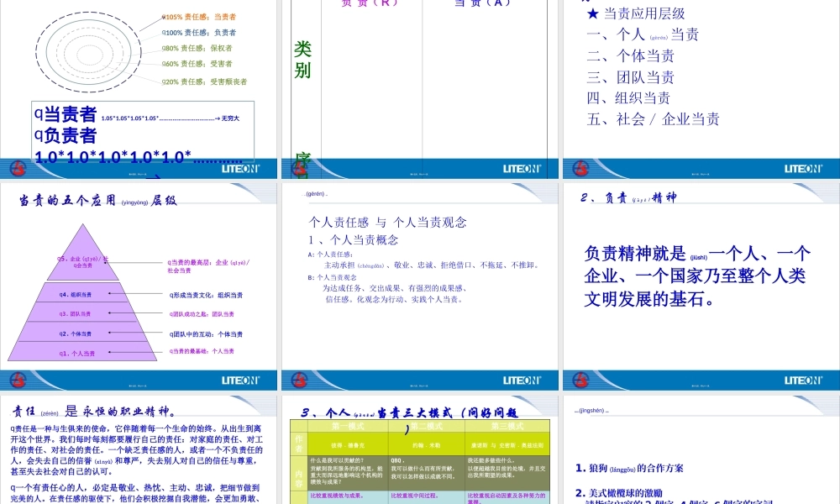Click the red emblem on the bottom-right slide
The height and width of the screenshot is (504, 840).
580,379
